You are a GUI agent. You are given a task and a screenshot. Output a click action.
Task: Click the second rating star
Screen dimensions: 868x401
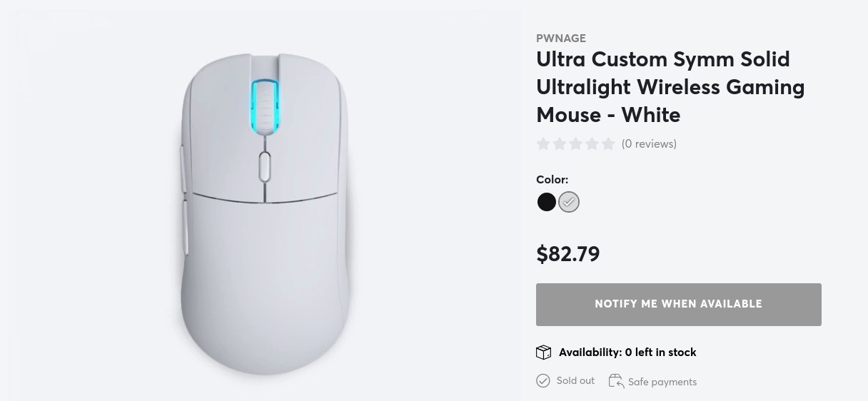click(559, 144)
